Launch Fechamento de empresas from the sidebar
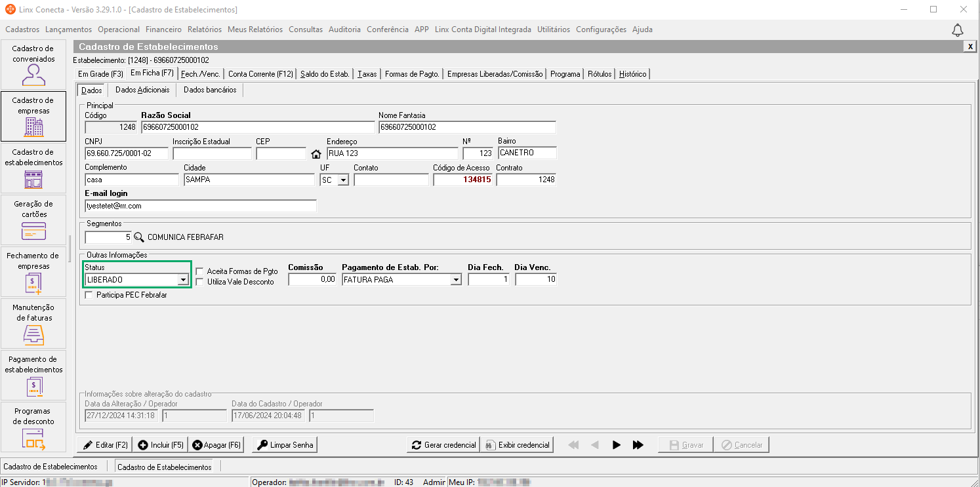Image resolution: width=980 pixels, height=487 pixels. click(x=33, y=271)
